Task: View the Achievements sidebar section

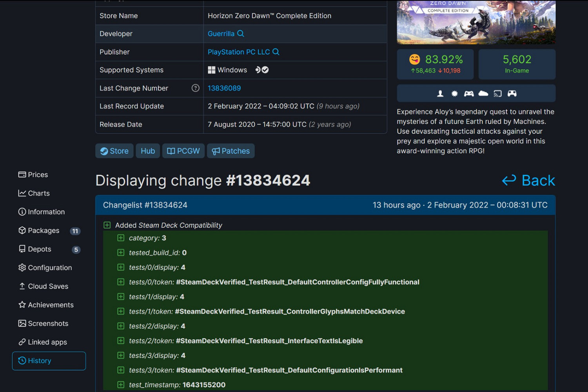Action: 51,305
